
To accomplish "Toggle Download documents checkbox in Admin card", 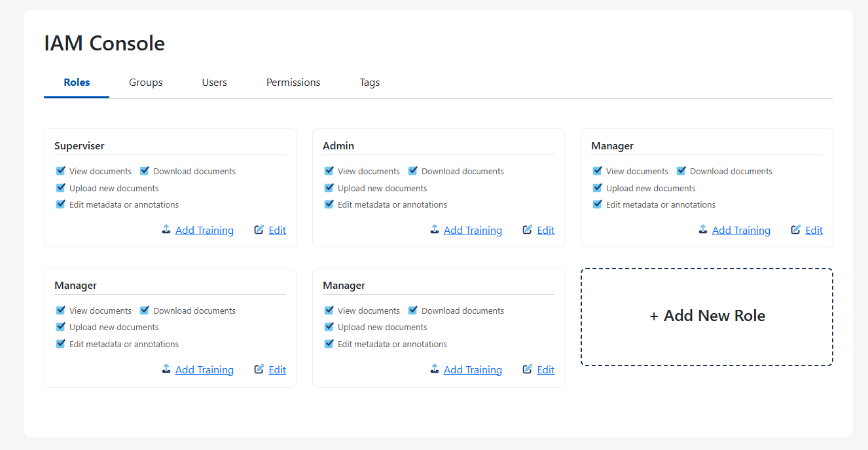I will (x=413, y=171).
